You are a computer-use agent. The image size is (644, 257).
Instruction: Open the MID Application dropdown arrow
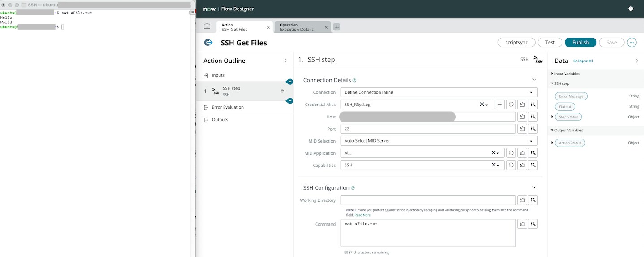click(x=498, y=153)
